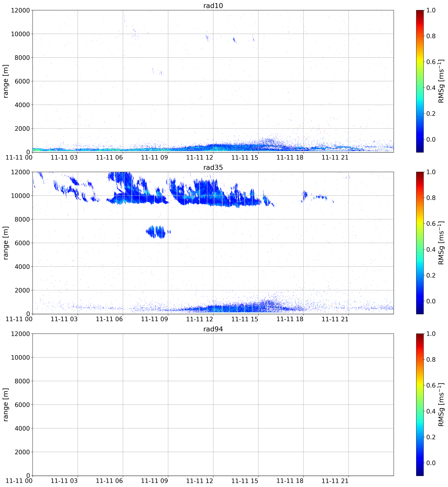
Task: Click the 11-11 15 tick under rad10 panel
Action: pyautogui.click(x=245, y=158)
